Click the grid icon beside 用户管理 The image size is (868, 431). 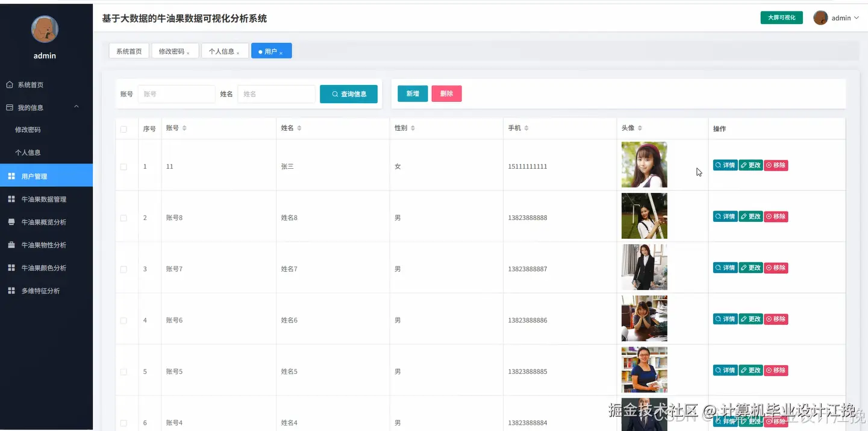tap(11, 177)
